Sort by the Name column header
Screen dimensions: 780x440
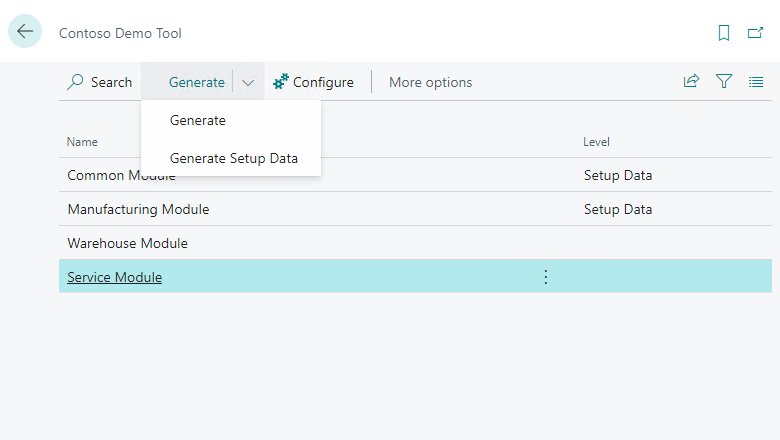pos(82,142)
